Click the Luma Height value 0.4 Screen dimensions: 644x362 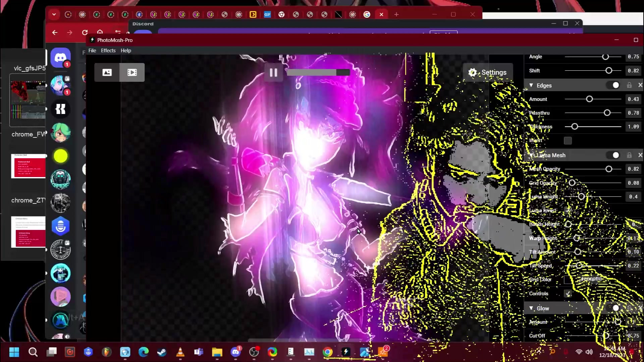633,197
